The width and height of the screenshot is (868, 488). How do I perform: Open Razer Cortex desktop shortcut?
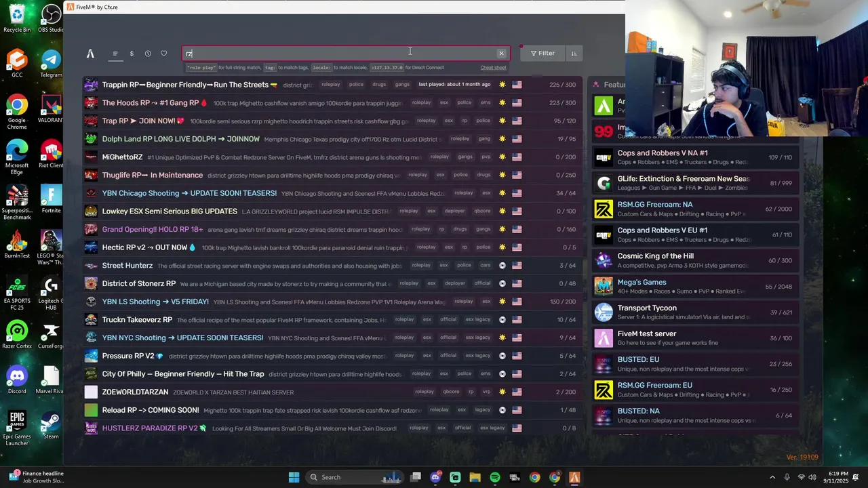point(17,335)
